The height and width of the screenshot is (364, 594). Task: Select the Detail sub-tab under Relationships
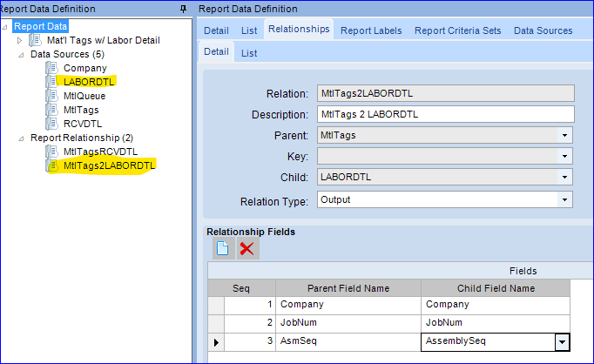pyautogui.click(x=216, y=51)
